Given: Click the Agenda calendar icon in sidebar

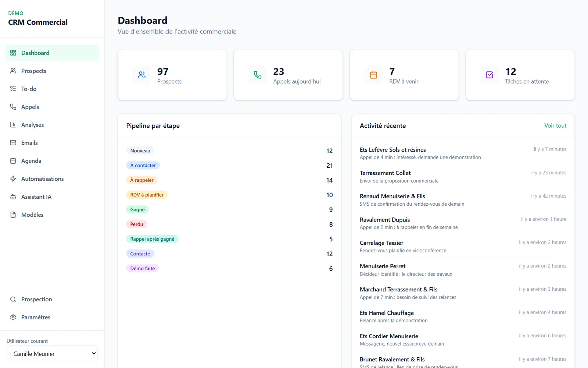Looking at the screenshot, I should pos(13,161).
